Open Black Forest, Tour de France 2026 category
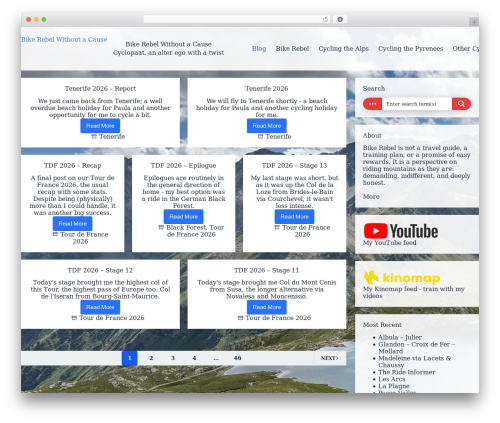500x423 pixels. (x=195, y=231)
